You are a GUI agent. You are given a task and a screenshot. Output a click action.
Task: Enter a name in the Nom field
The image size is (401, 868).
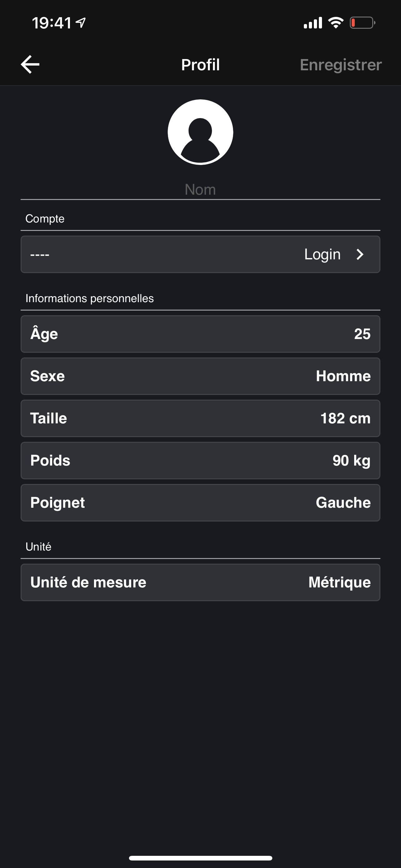point(200,189)
